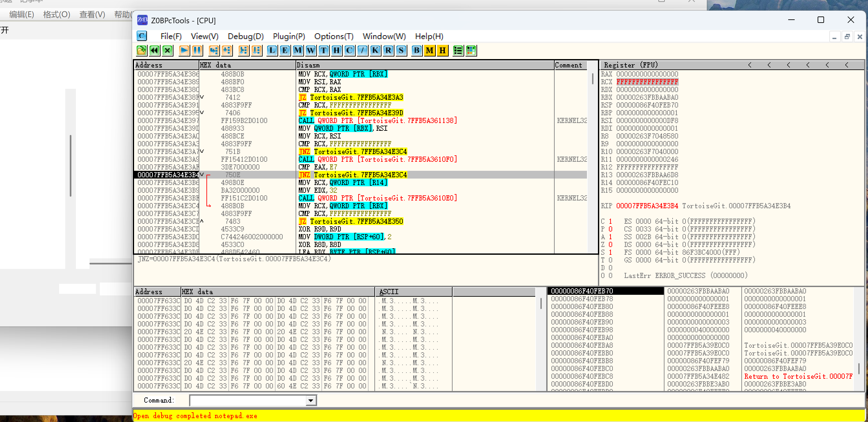Open Threads window with T icon
The height and width of the screenshot is (422, 868).
click(x=323, y=50)
